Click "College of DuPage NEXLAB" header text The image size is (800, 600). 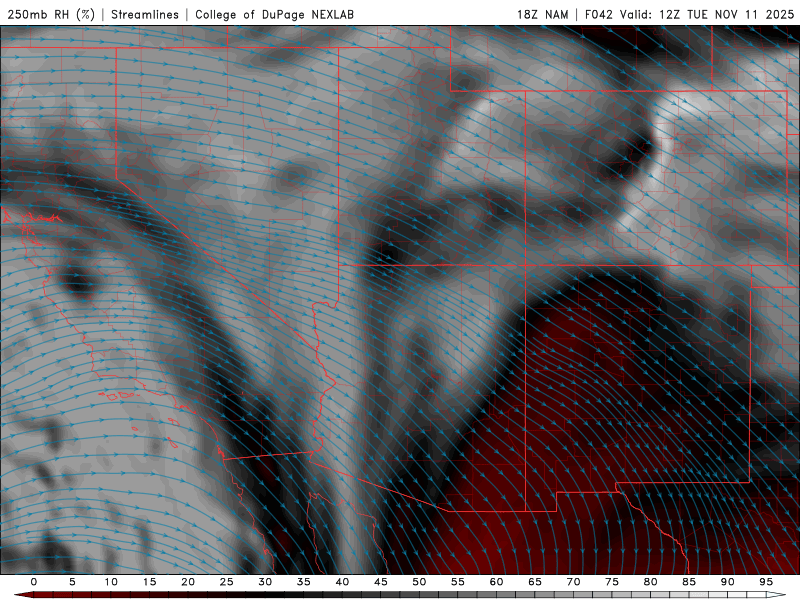click(x=274, y=14)
